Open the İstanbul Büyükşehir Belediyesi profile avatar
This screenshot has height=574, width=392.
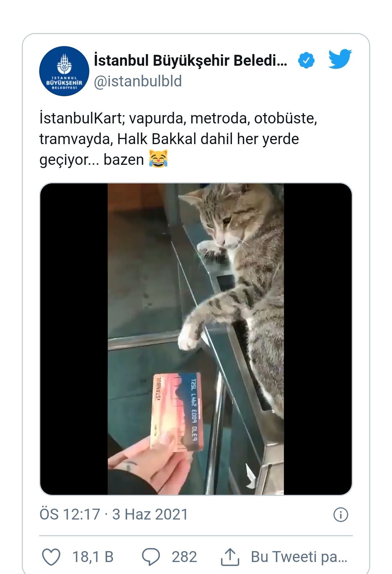pyautogui.click(x=64, y=71)
